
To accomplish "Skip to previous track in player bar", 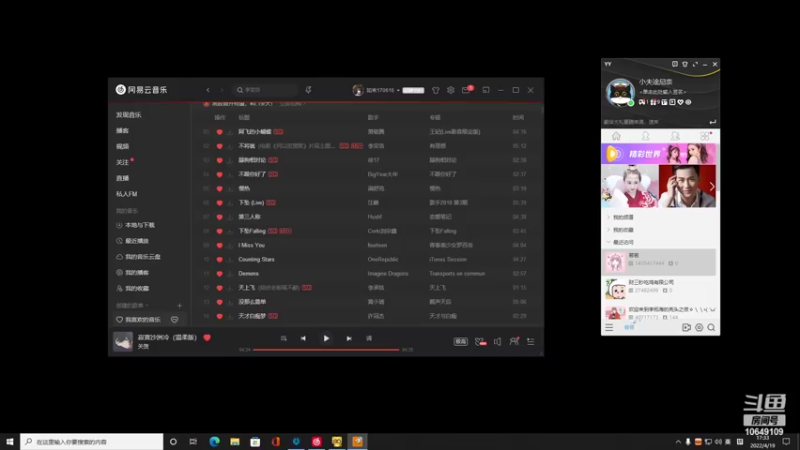I will [x=303, y=338].
